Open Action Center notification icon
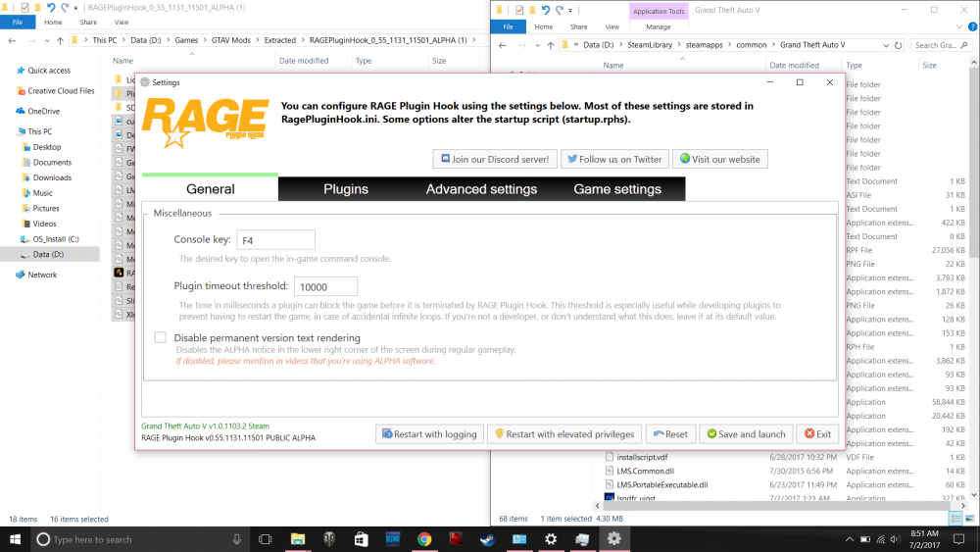Screen dimensions: 980x552 (958, 539)
